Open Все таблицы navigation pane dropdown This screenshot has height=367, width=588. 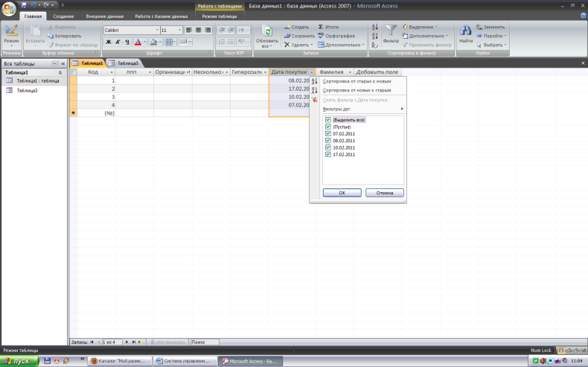55,64
